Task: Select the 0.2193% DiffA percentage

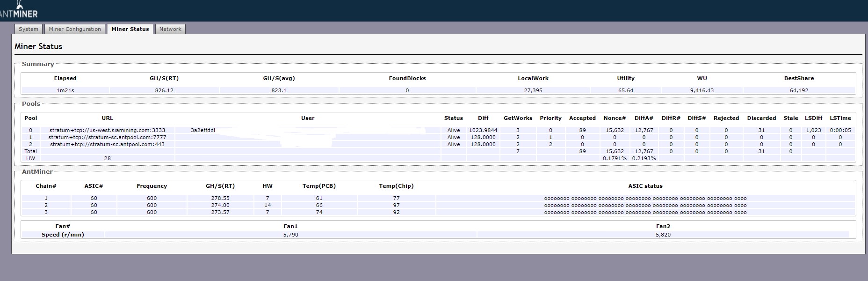Action: pyautogui.click(x=644, y=158)
